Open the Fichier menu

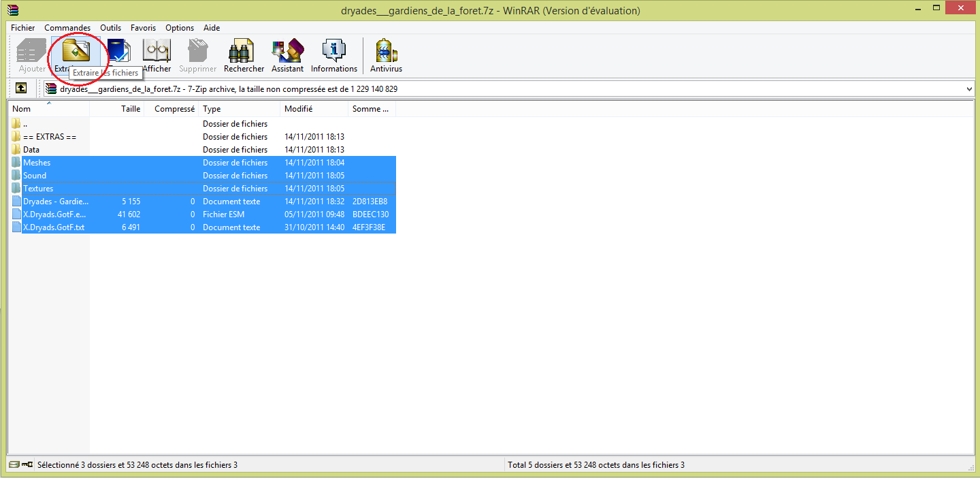(x=23, y=28)
